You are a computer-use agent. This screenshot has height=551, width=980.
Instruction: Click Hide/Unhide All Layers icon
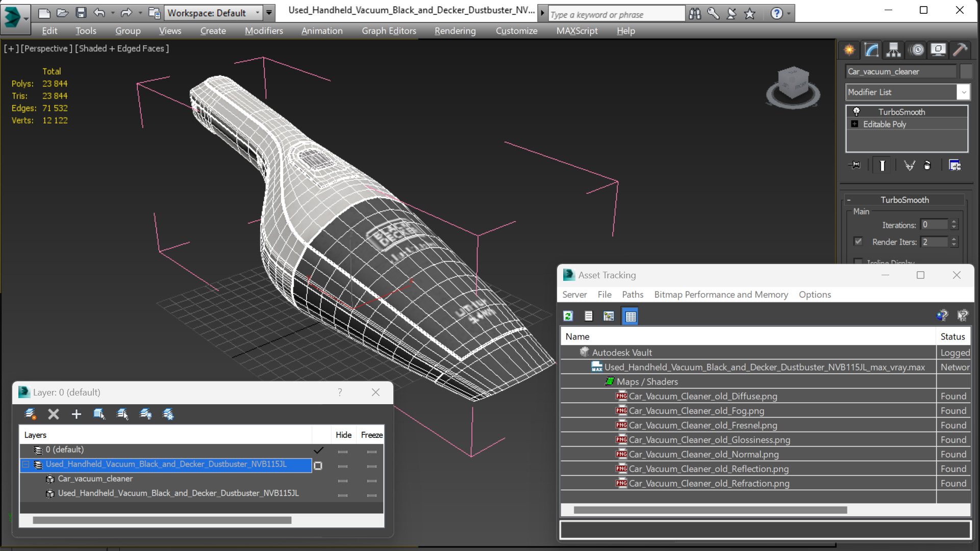(145, 414)
